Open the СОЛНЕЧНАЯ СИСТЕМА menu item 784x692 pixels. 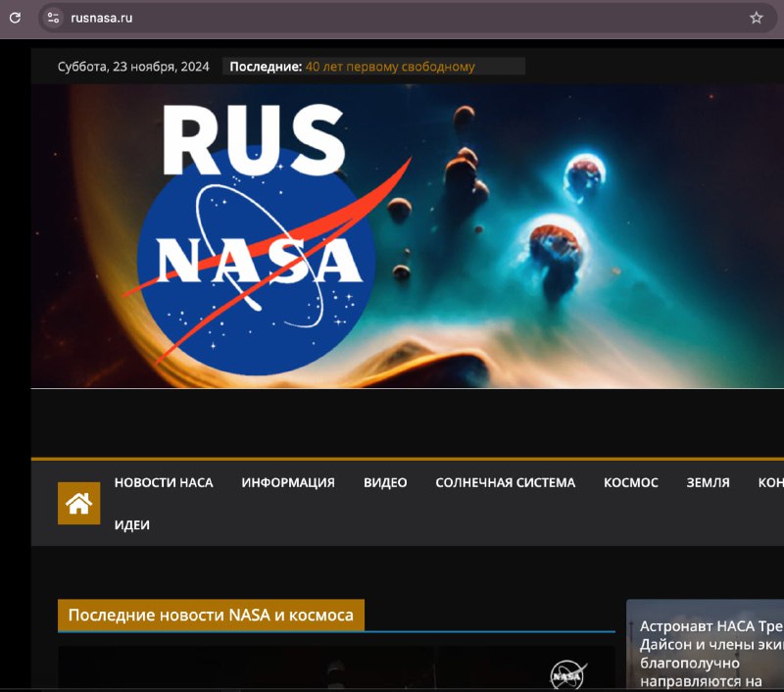point(505,482)
